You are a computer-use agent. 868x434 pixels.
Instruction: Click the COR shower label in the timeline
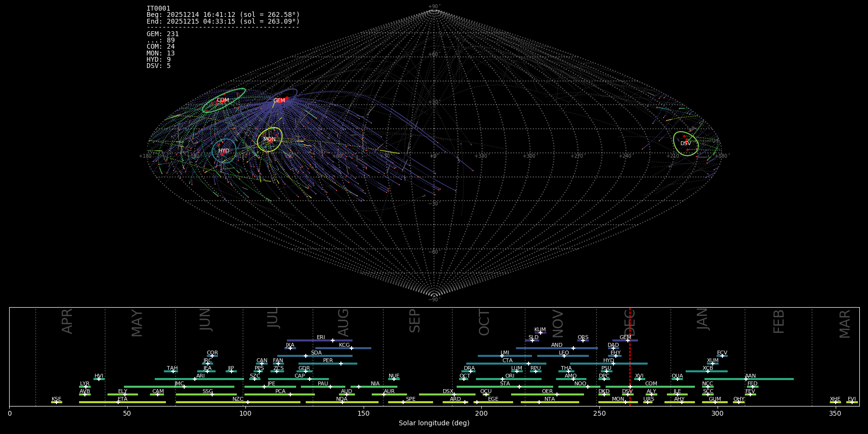[212, 353]
